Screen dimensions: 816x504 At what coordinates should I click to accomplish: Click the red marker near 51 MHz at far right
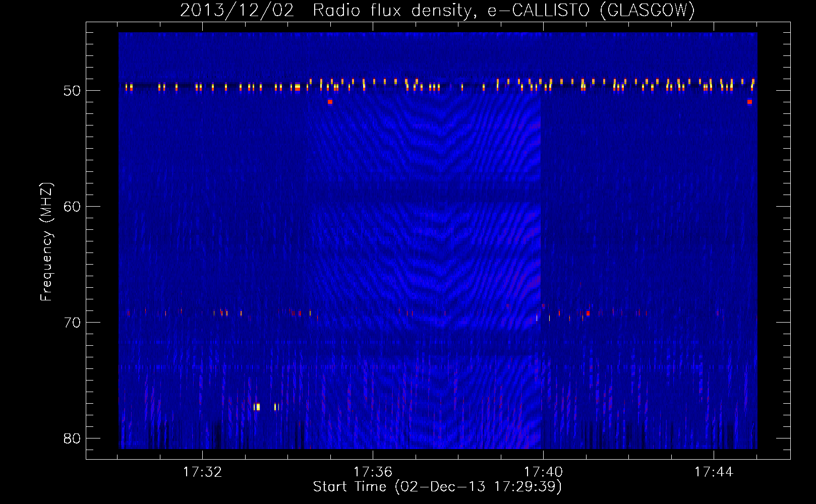coord(749,102)
